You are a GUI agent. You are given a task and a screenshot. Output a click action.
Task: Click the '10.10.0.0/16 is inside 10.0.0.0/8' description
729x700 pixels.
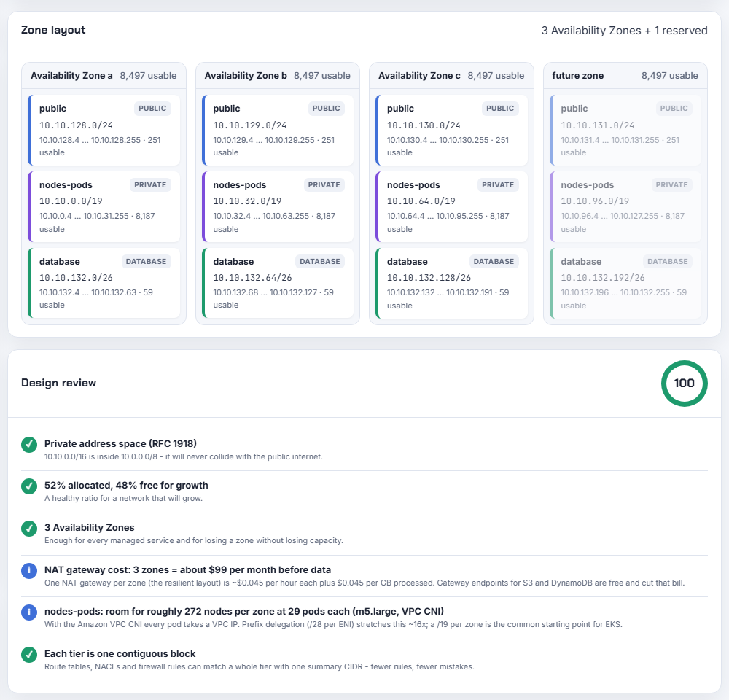pos(183,456)
